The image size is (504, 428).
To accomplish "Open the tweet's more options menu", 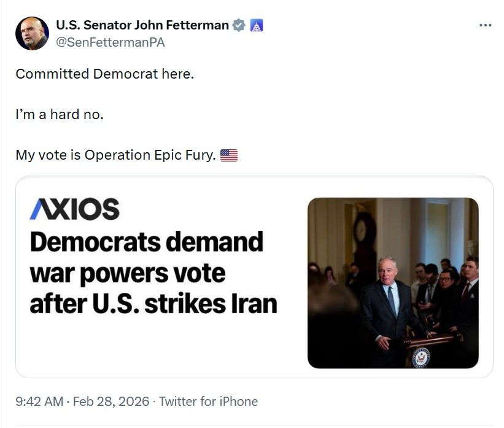I will click(x=485, y=25).
